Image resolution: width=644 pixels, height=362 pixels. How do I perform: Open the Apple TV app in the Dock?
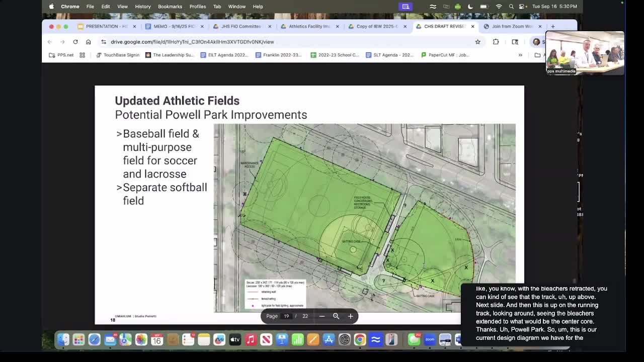pyautogui.click(x=235, y=340)
